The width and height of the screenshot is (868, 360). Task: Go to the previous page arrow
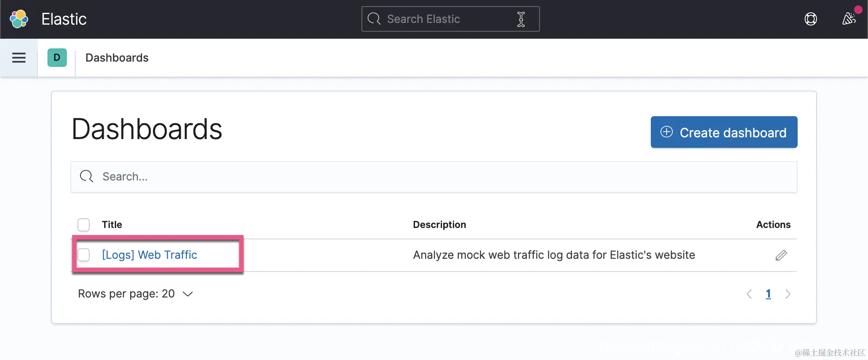[749, 294]
